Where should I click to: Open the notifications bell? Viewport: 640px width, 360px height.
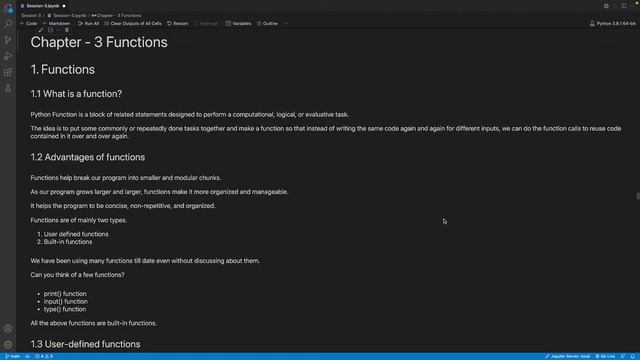pos(633,356)
